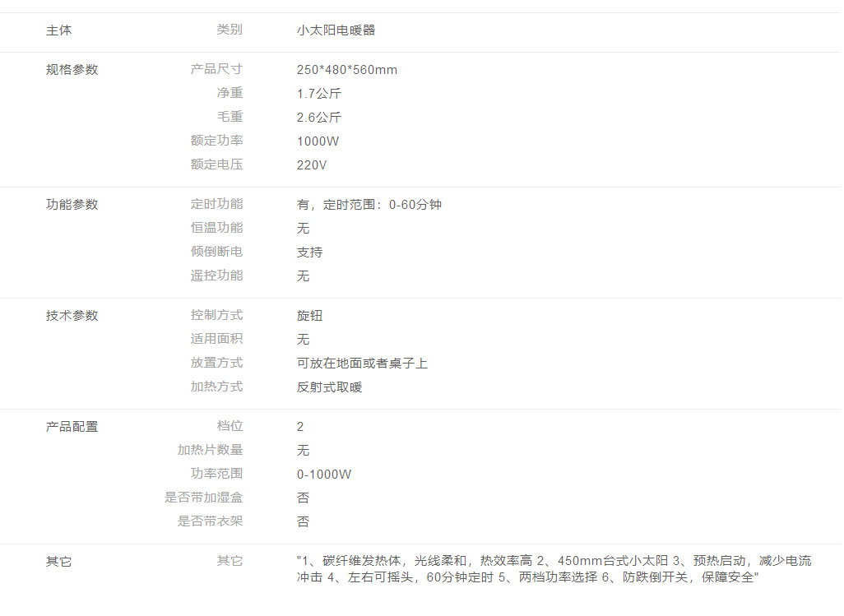Screen dimensions: 844x616
Task: Click the power range value 0-1000W
Action: (324, 475)
